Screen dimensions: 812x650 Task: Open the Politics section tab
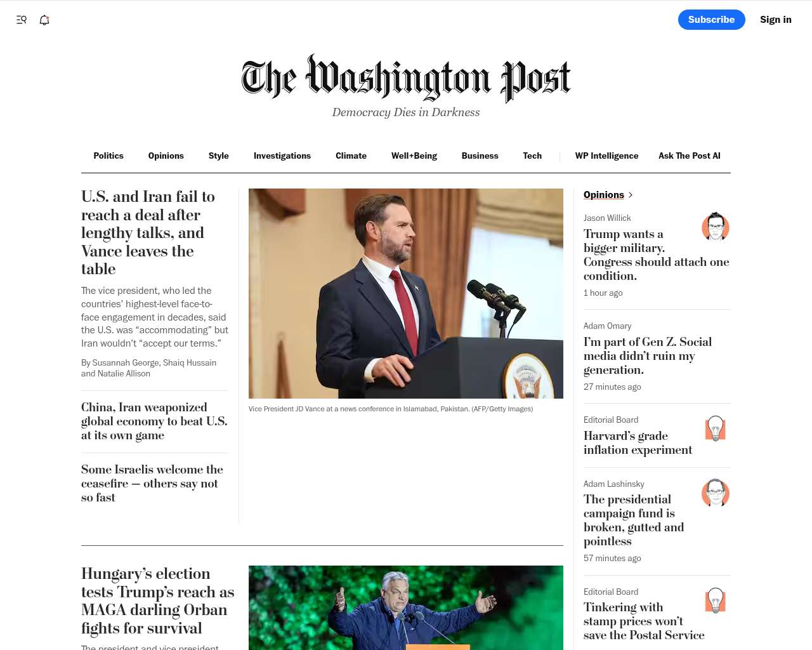tap(108, 156)
